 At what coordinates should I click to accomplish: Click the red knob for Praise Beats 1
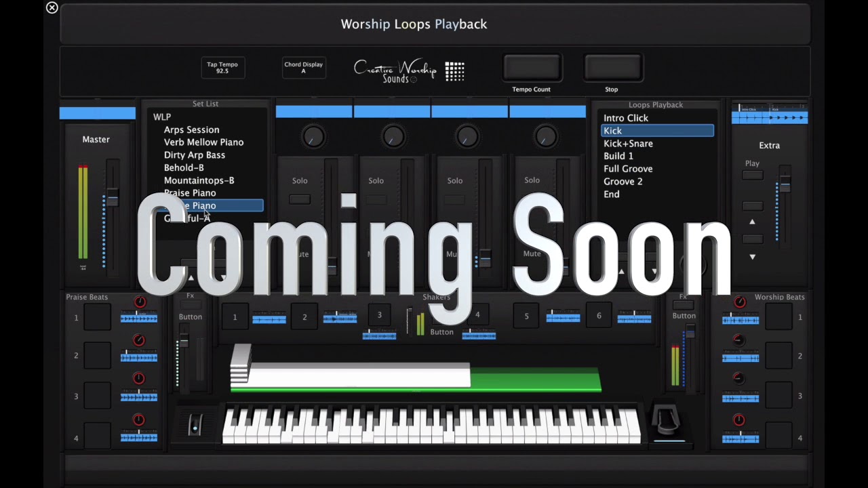click(140, 302)
